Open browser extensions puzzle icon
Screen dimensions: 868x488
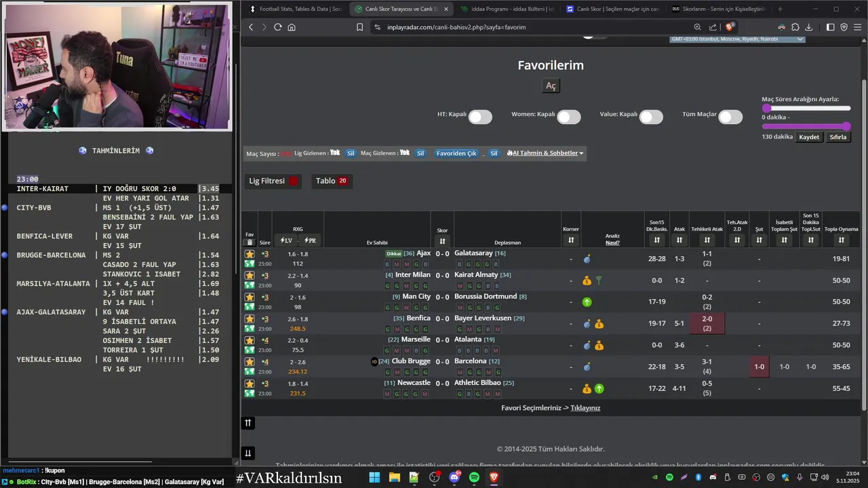coord(795,27)
